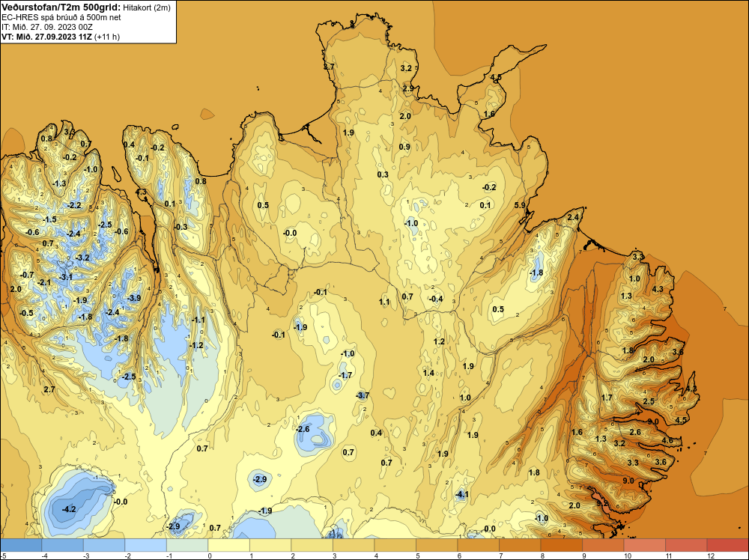Click the "-4.1" temperature value
This screenshot has height=560, width=749.
pyautogui.click(x=461, y=495)
